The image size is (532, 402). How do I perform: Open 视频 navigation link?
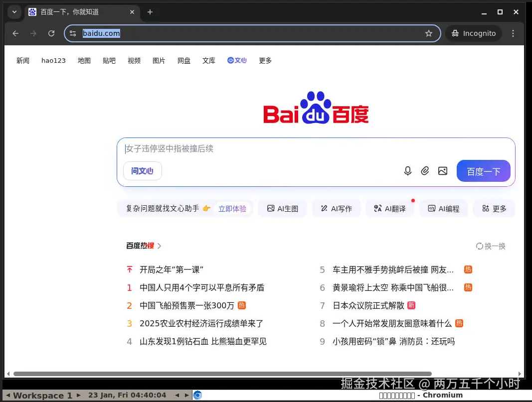click(134, 61)
